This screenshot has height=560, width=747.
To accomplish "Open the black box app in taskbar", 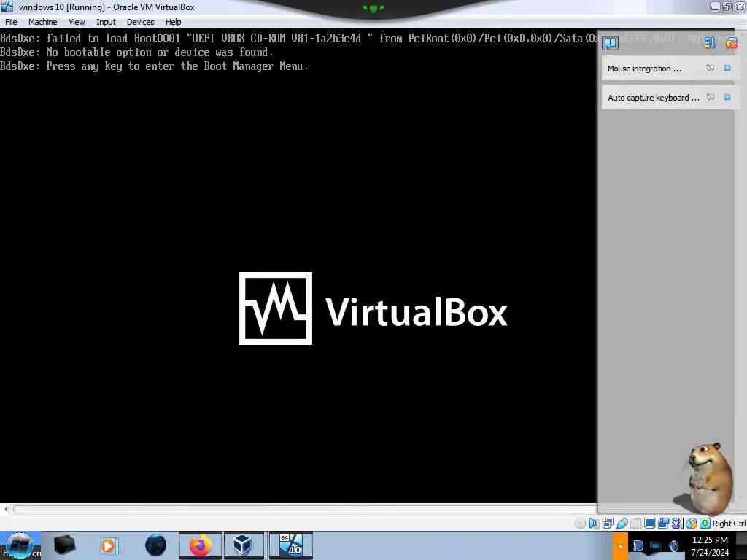I will click(x=64, y=545).
